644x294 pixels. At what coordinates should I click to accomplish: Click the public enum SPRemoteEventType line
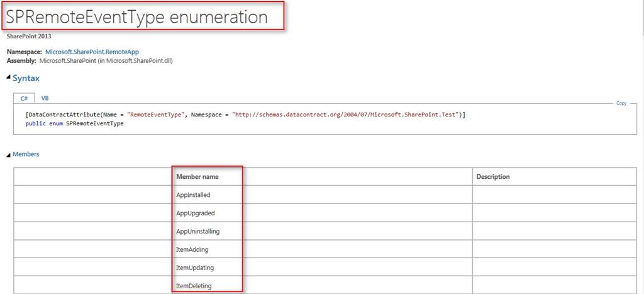pyautogui.click(x=75, y=123)
